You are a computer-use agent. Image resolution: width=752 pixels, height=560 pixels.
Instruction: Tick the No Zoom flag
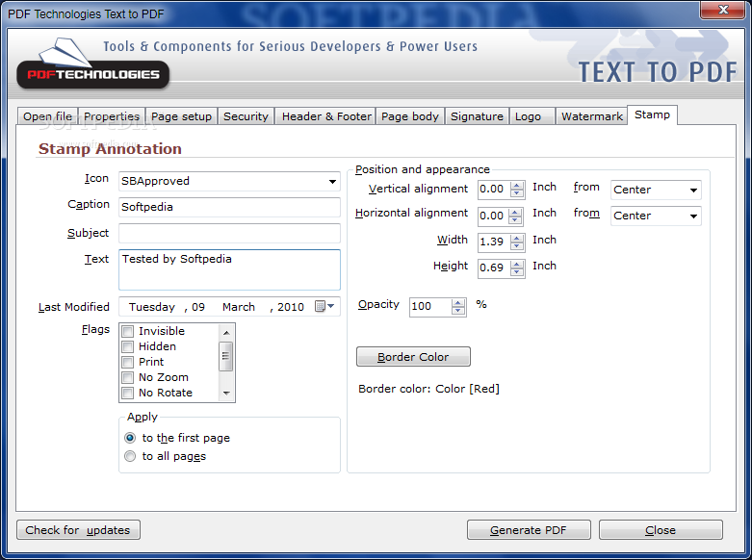coord(127,377)
